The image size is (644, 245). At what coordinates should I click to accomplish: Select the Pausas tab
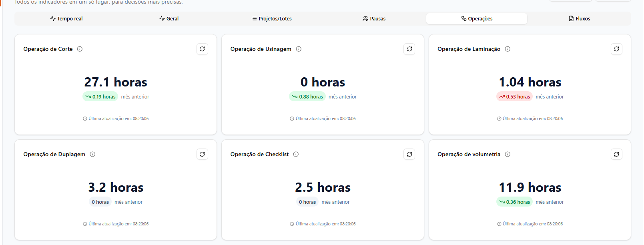(374, 18)
